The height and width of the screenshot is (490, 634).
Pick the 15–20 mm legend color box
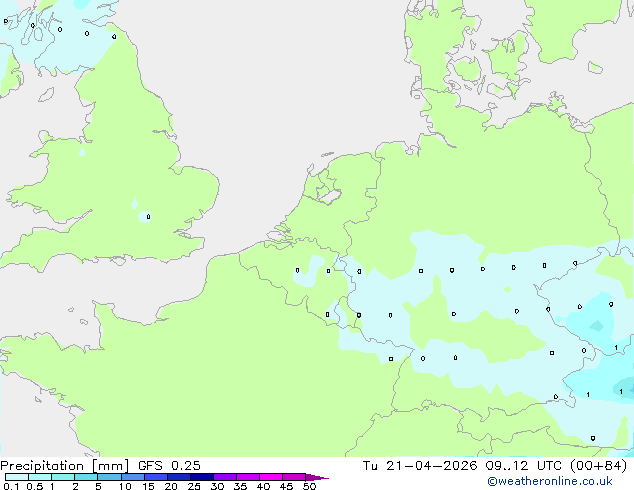[x=156, y=477]
